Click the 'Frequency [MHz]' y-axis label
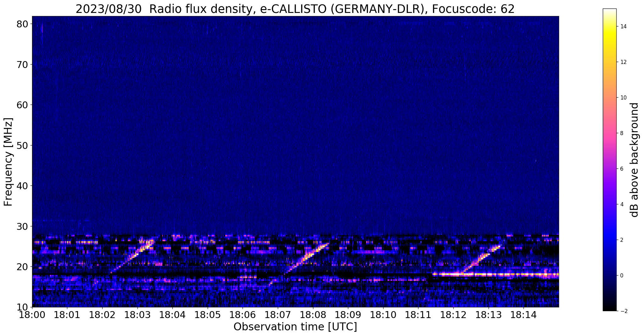Image resolution: width=644 pixels, height=336 pixels. pyautogui.click(x=8, y=162)
